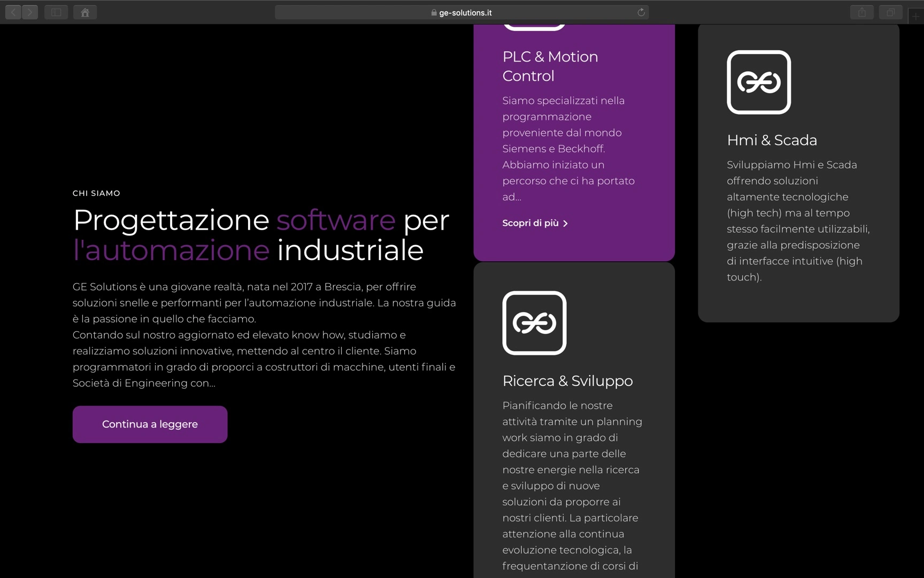The image size is (924, 578).
Task: Toggle the Safari sidebar button
Action: (x=56, y=12)
